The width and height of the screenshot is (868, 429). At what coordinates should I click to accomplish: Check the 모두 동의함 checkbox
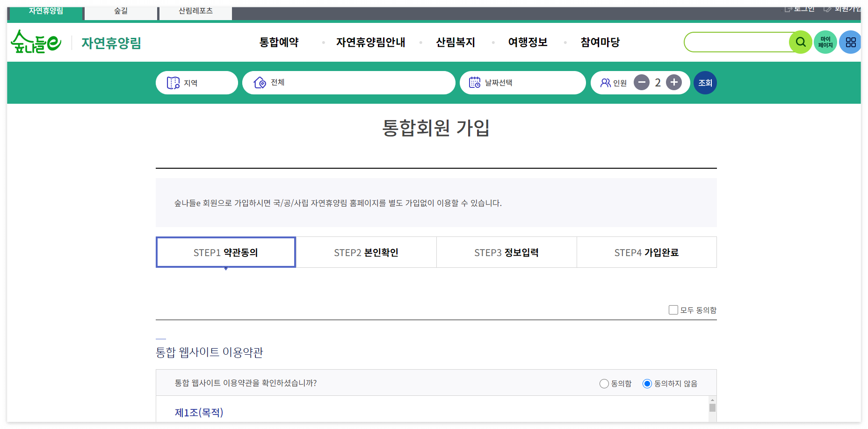(x=673, y=310)
